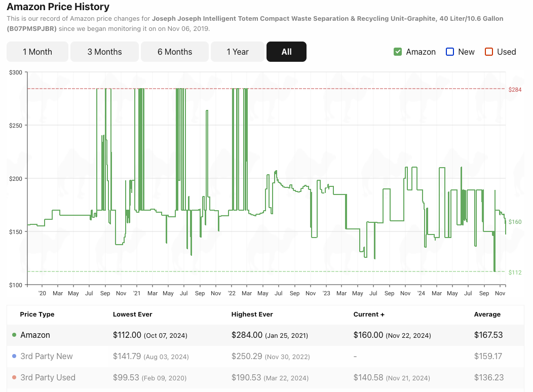Screen dimensions: 533x392
Task: Select the 6 Months range tab
Action: tap(175, 52)
